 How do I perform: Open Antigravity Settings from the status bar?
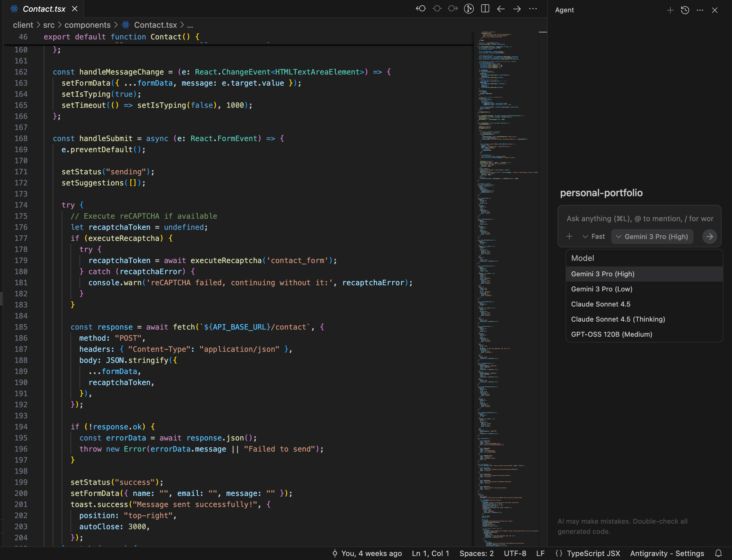666,553
